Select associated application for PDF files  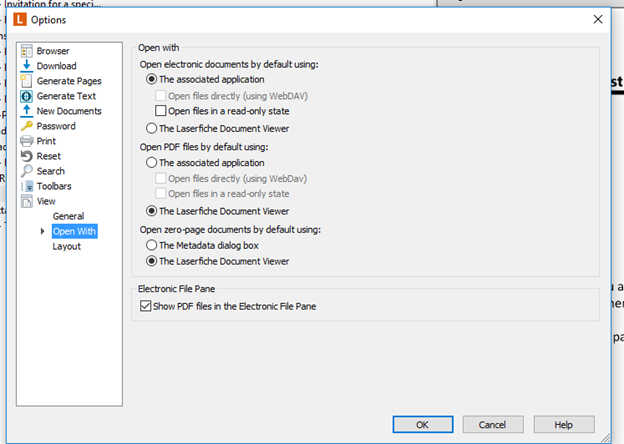pos(152,162)
